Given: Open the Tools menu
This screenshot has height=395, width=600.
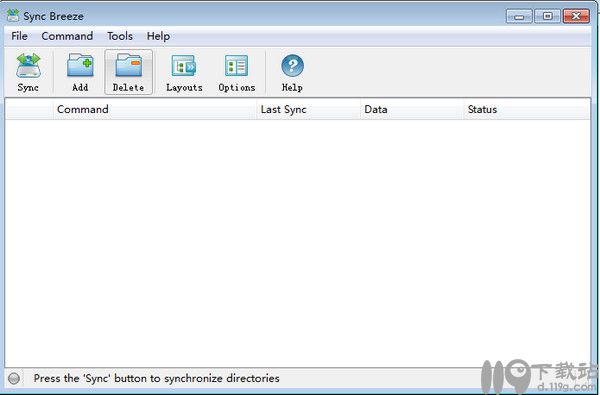Looking at the screenshot, I should click(120, 36).
